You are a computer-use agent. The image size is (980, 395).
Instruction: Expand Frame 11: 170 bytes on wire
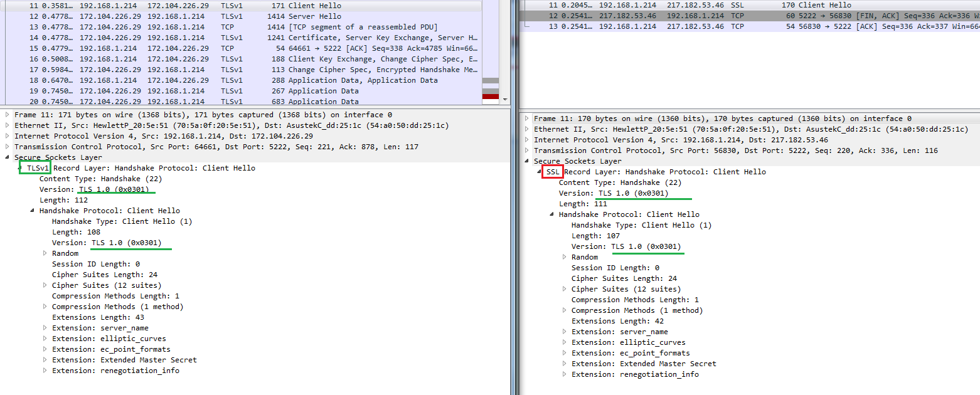click(x=527, y=118)
